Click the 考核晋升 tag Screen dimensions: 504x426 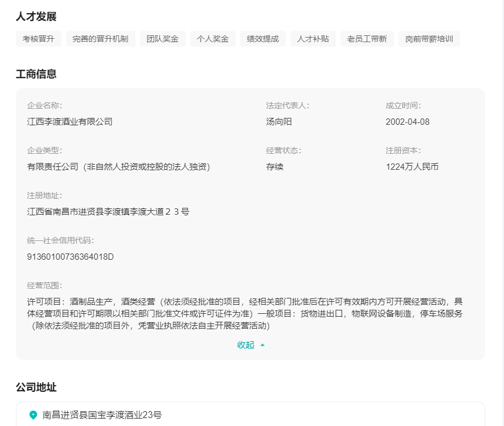tap(39, 39)
